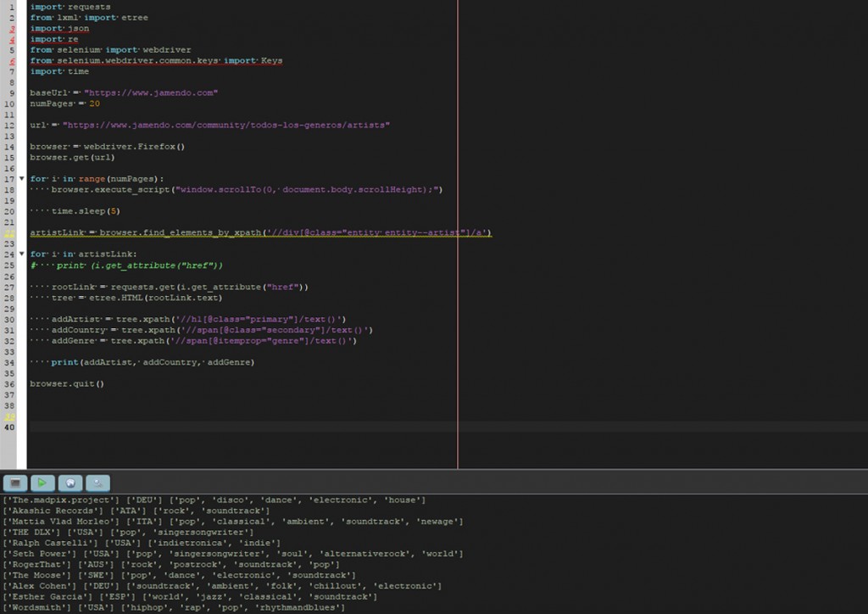868x614 pixels.
Task: Click the green Run script button
Action: click(42, 483)
